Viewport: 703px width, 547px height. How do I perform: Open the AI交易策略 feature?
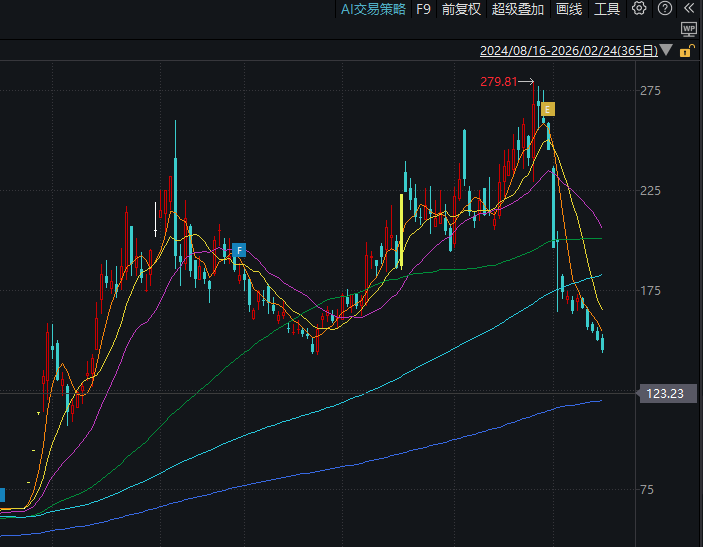(373, 9)
